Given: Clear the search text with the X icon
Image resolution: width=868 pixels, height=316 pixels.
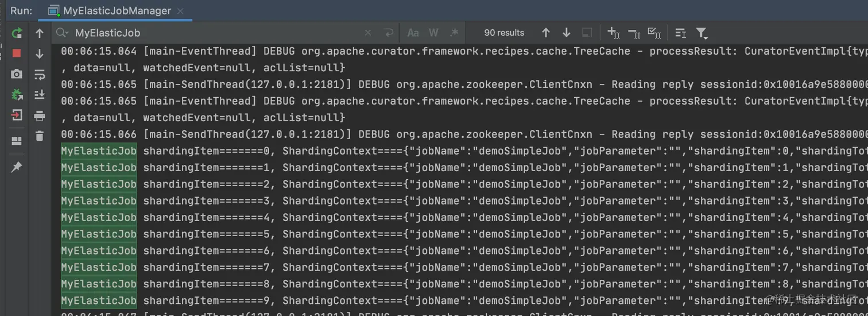Looking at the screenshot, I should pyautogui.click(x=368, y=33).
